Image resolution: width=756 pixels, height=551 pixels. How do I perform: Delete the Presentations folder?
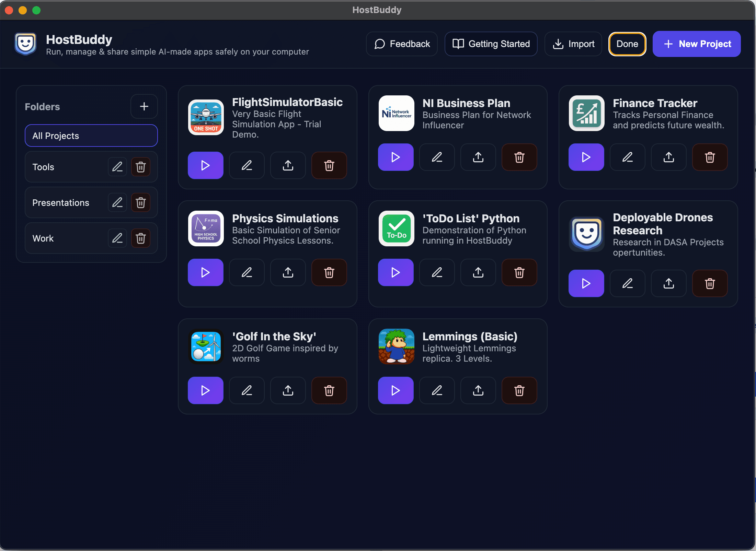pyautogui.click(x=141, y=202)
